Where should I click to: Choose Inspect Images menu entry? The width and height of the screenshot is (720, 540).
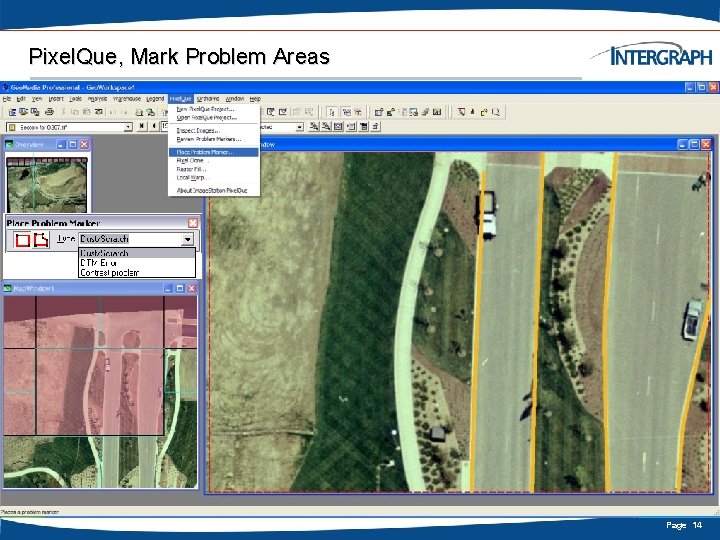tap(214, 131)
